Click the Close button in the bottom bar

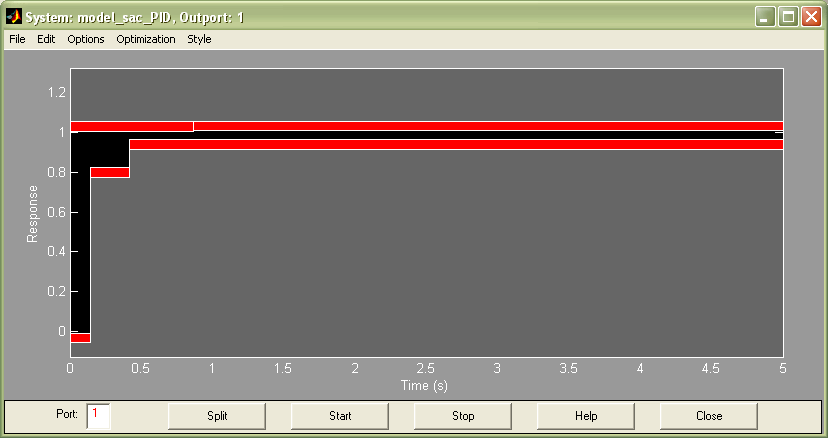[709, 416]
